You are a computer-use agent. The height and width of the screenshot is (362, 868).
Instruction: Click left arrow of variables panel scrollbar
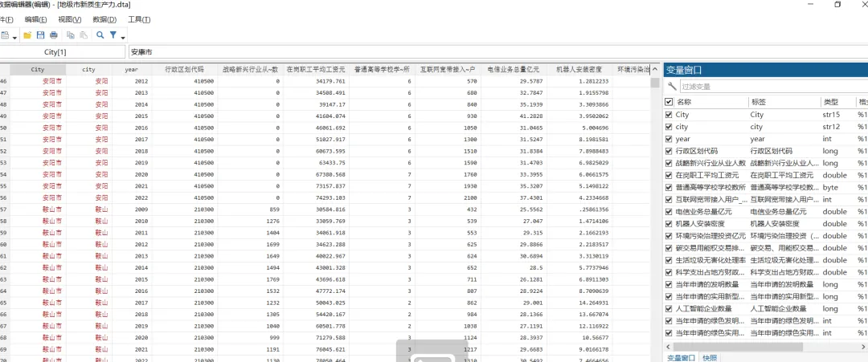click(x=668, y=347)
